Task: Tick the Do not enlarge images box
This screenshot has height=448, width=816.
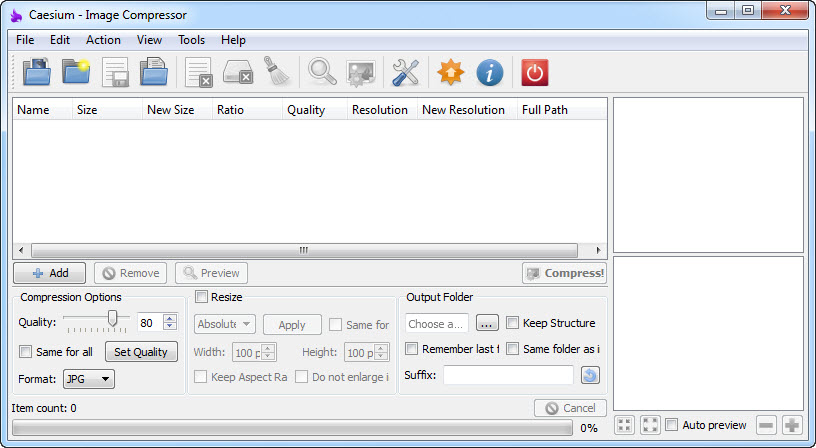Action: (x=301, y=377)
